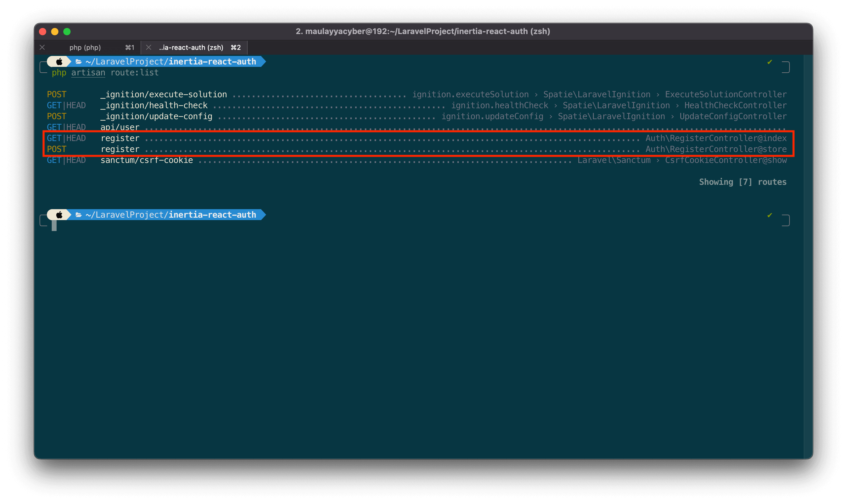Click the Apple logo in the bottom prompt

(59, 215)
